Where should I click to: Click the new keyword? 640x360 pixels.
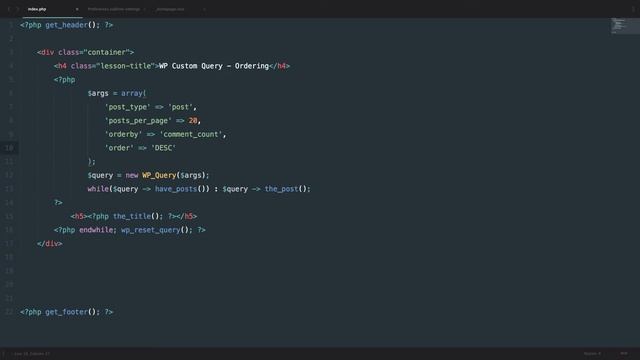tap(131, 175)
